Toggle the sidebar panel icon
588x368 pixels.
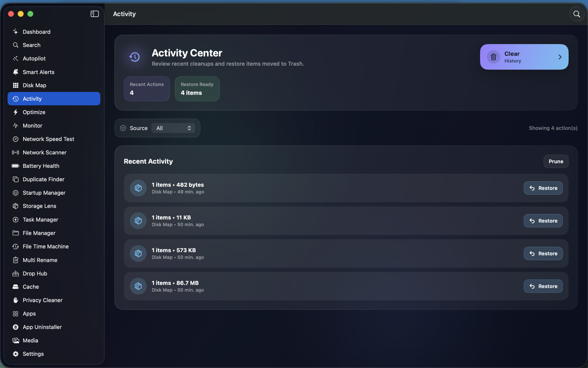click(95, 14)
